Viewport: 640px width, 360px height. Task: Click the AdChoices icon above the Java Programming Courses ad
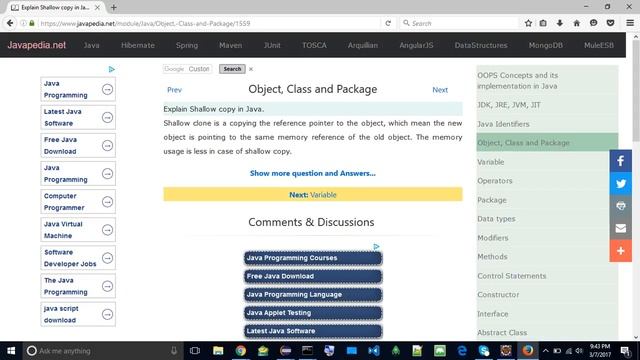[376, 247]
